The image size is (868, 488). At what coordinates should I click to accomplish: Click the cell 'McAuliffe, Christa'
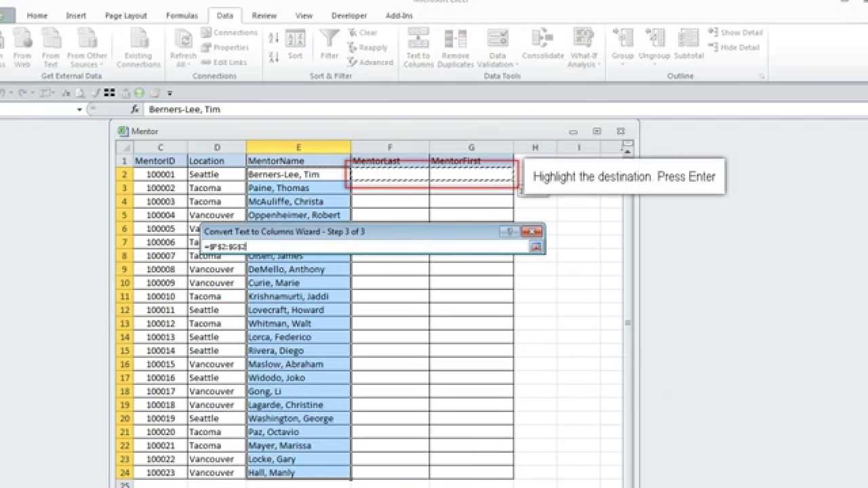point(298,201)
